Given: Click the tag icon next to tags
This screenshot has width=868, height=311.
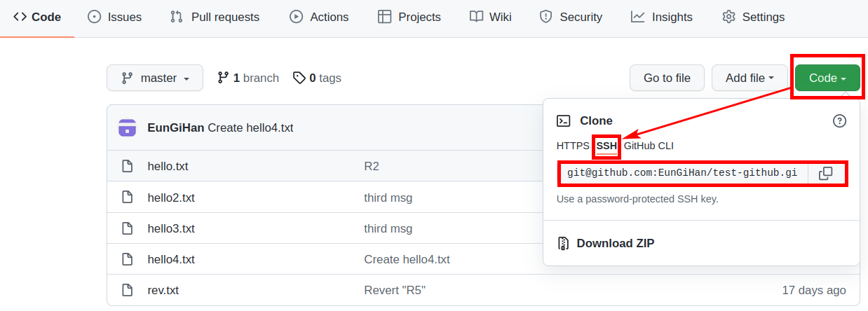Looking at the screenshot, I should click(299, 78).
